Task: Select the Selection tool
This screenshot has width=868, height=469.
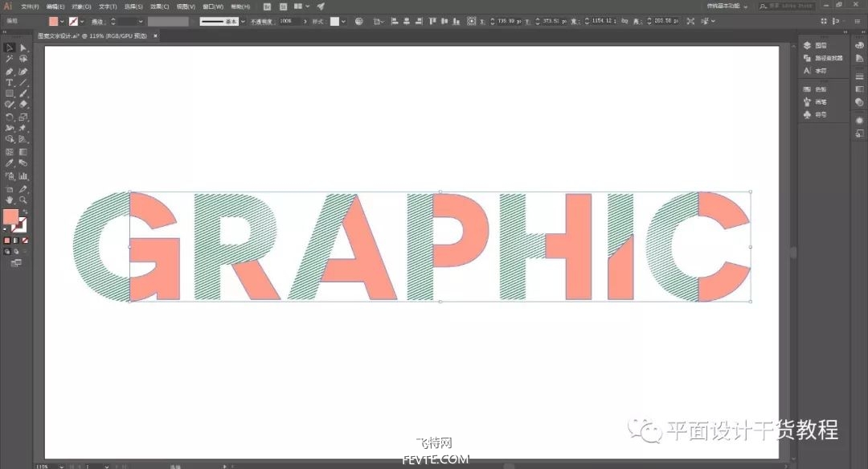Action: pyautogui.click(x=10, y=48)
